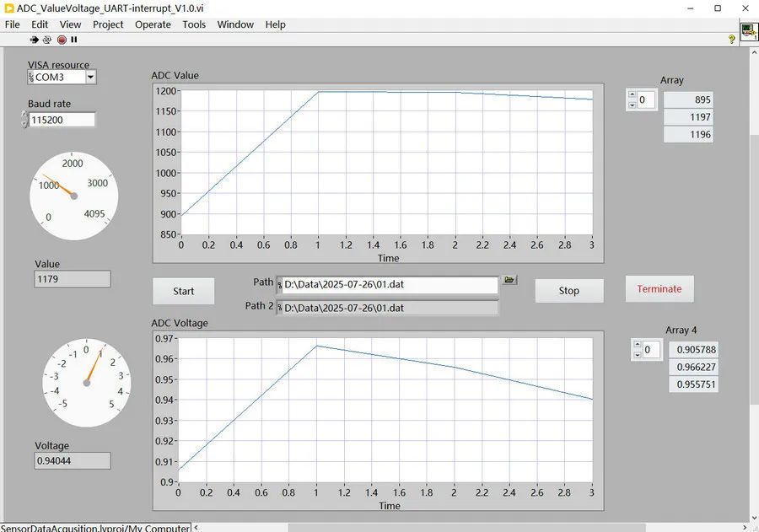Click the VI connector icon at top right
The image size is (759, 532).
click(749, 31)
